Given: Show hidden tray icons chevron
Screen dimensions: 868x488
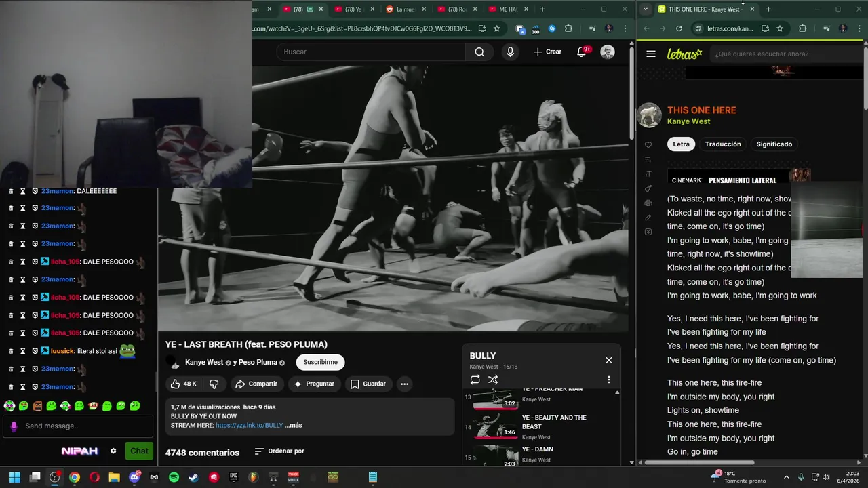Looking at the screenshot, I should pos(786,477).
